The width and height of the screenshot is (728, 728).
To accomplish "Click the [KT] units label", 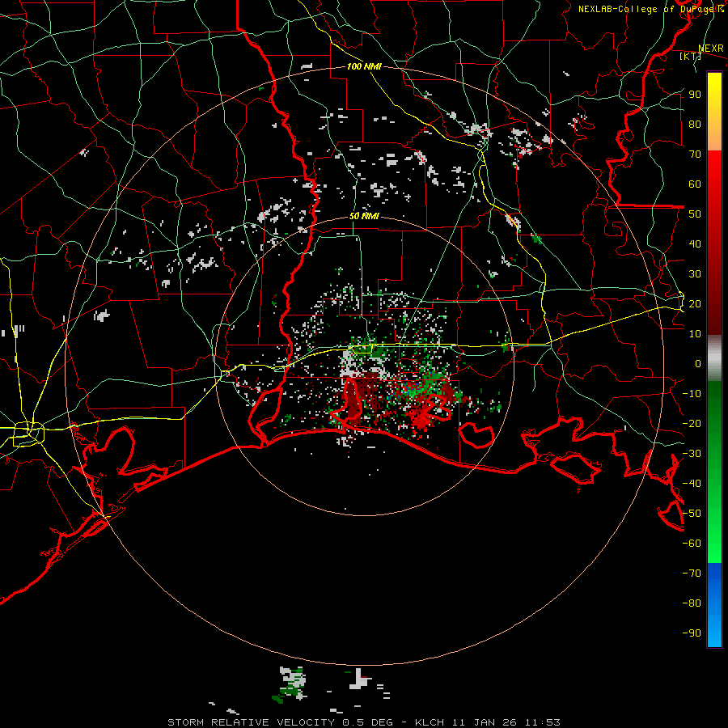I will [x=690, y=56].
